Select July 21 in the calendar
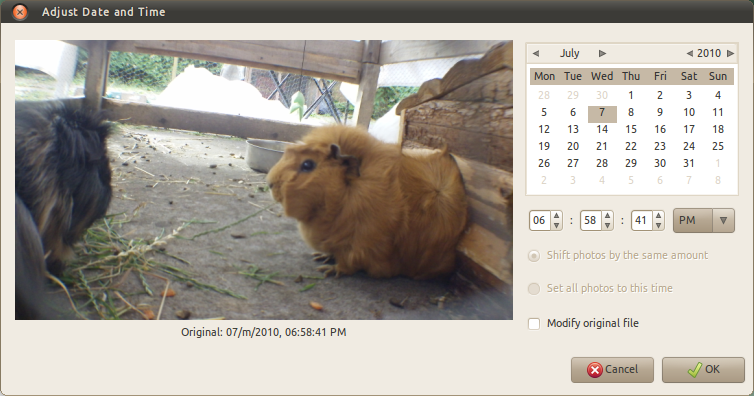Viewport: 754px width, 396px height. 602,146
